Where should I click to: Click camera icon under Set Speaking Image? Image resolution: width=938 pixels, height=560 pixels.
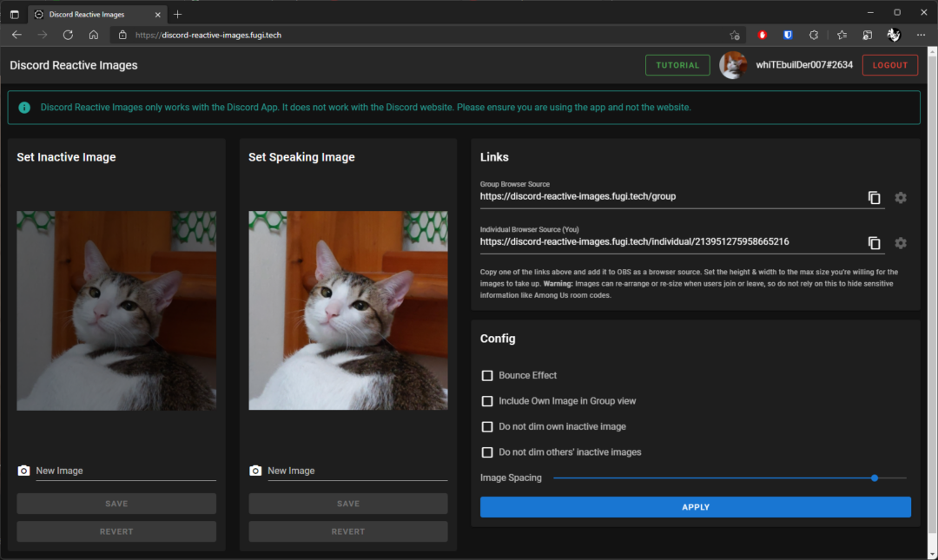255,471
